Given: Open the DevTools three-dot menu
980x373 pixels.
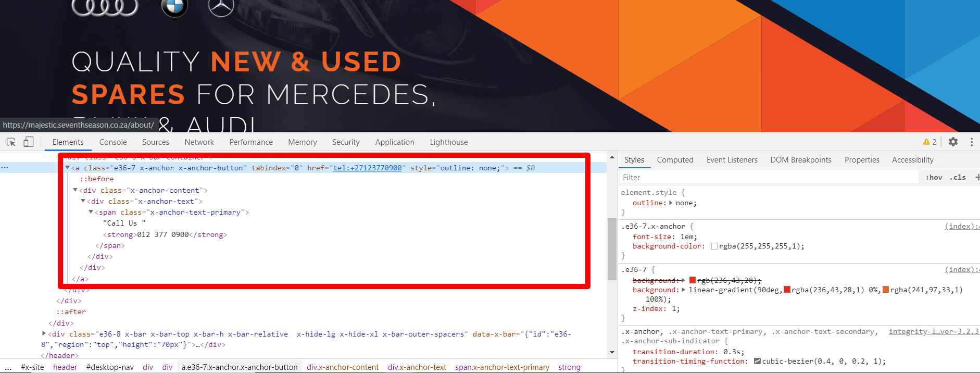Looking at the screenshot, I should (972, 142).
